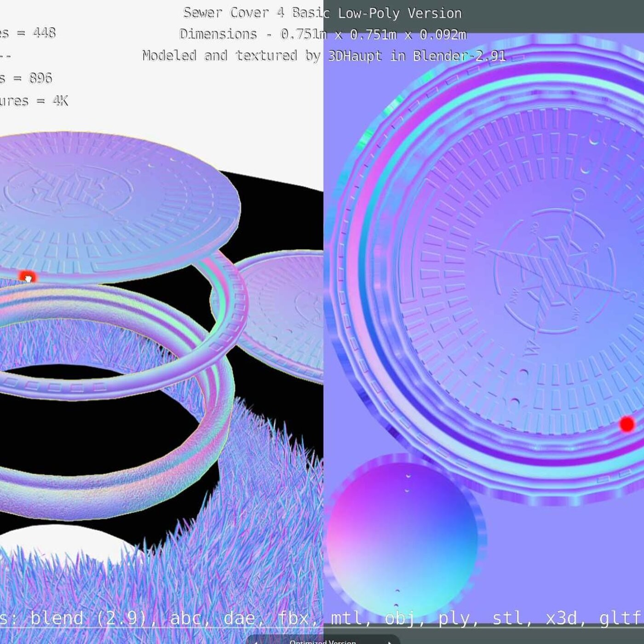Click the '= 448' count text
This screenshot has height=644, width=644.
(x=36, y=33)
